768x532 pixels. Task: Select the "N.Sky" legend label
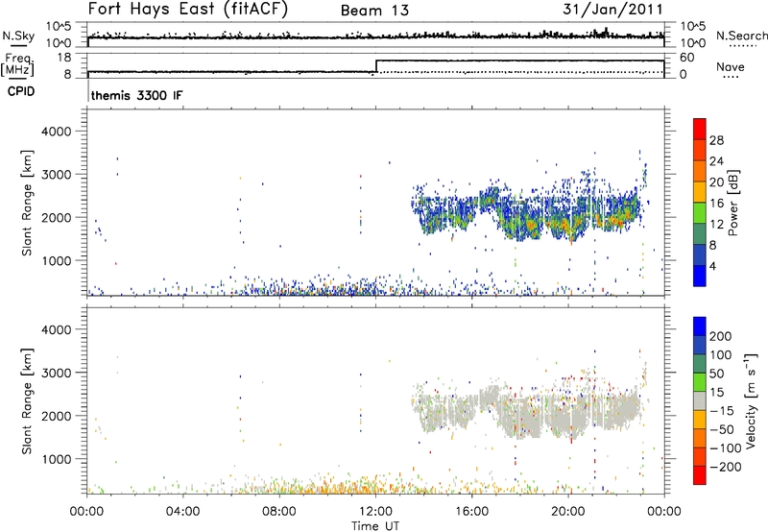(x=18, y=36)
